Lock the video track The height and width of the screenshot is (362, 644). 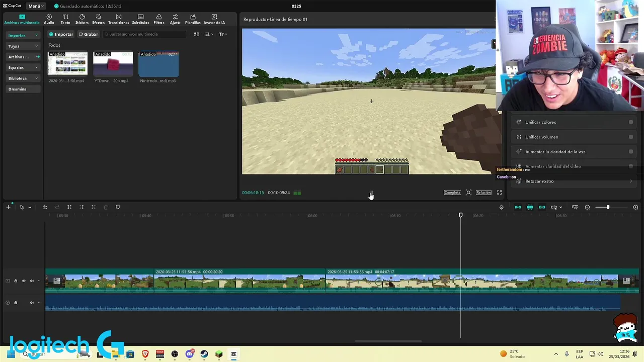click(x=16, y=281)
